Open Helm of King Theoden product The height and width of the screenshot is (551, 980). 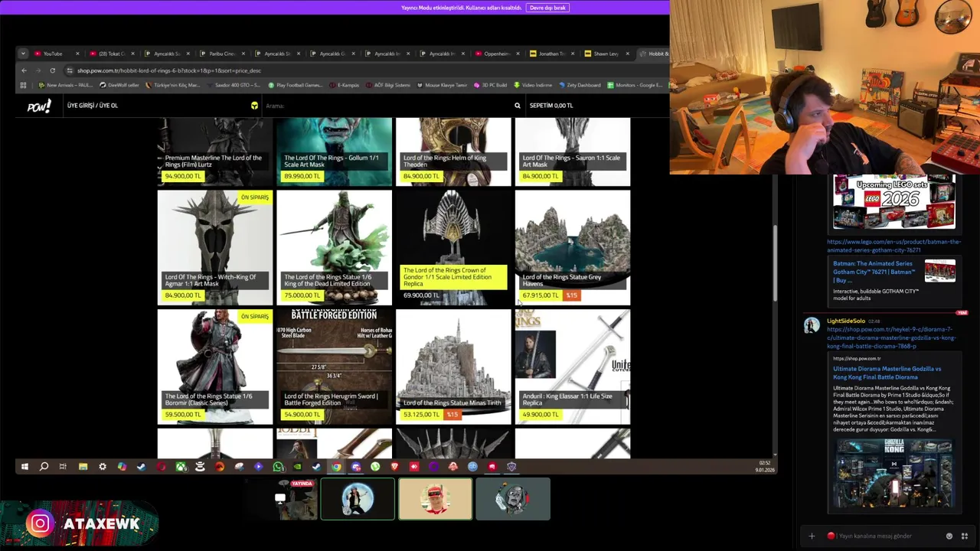[453, 152]
